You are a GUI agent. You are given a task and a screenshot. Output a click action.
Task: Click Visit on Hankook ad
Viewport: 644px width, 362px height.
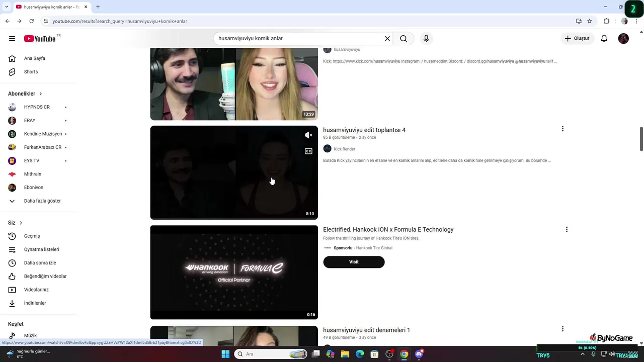[354, 262]
